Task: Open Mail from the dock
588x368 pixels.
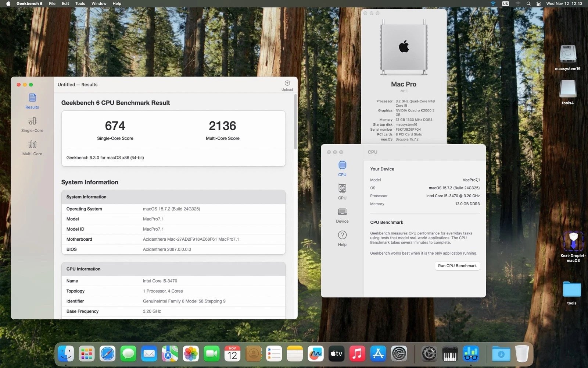Action: 149,354
